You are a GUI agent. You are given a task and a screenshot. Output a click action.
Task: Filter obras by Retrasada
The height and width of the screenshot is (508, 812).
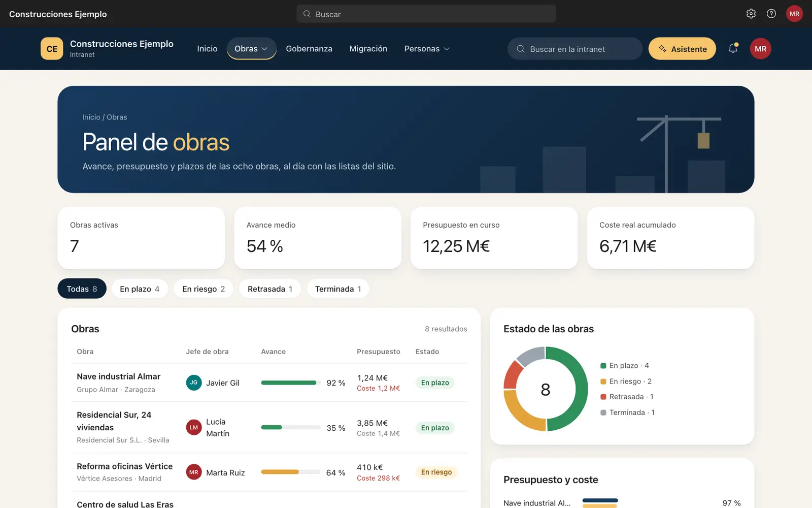pos(270,289)
